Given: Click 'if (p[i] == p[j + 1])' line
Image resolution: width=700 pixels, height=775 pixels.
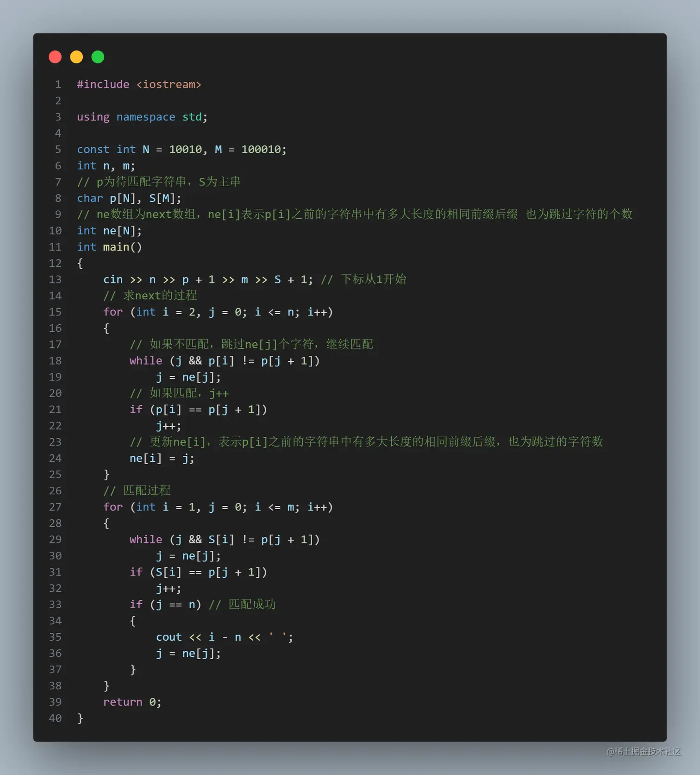Looking at the screenshot, I should coord(198,410).
